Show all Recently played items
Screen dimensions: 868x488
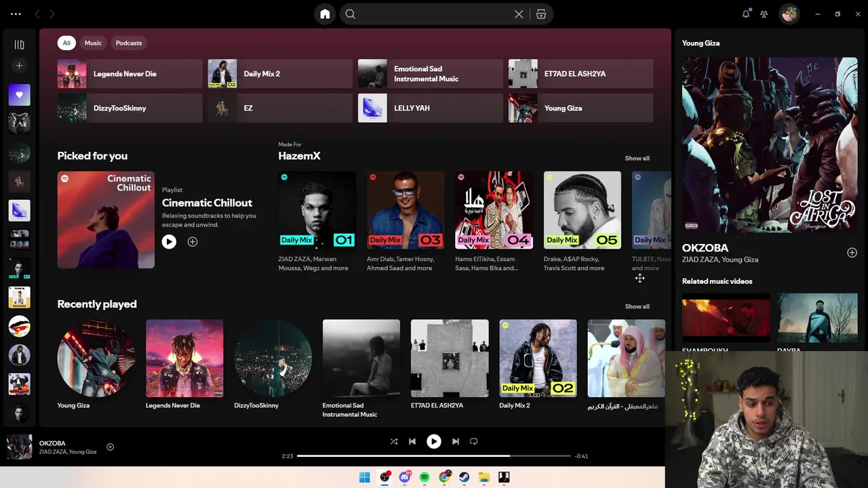pyautogui.click(x=637, y=306)
